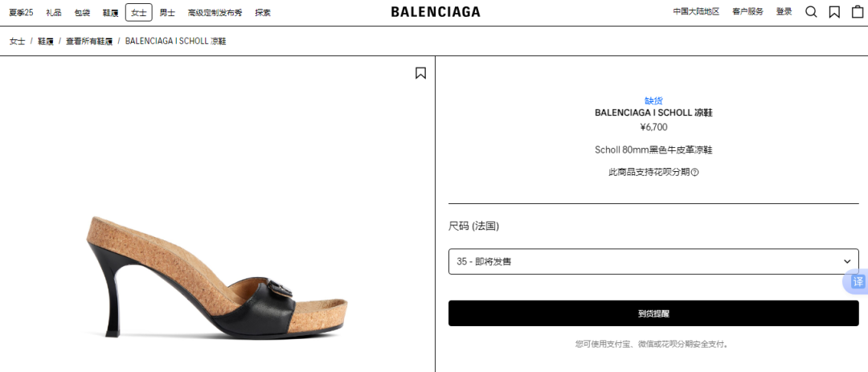868x372 pixels.
Task: Open 客户服务 link
Action: pyautogui.click(x=747, y=11)
